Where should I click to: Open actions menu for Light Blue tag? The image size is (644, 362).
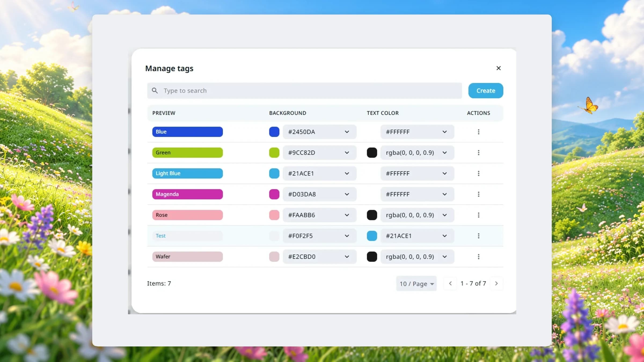(478, 173)
